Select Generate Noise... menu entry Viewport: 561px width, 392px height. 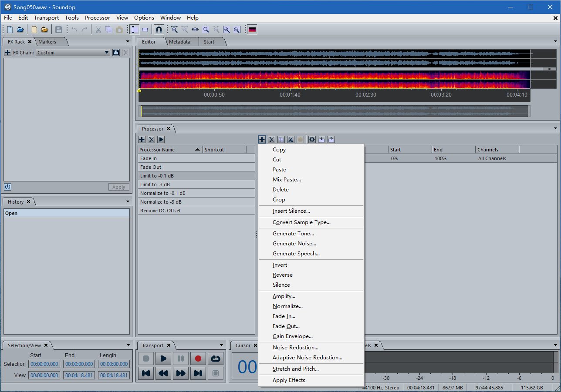294,244
